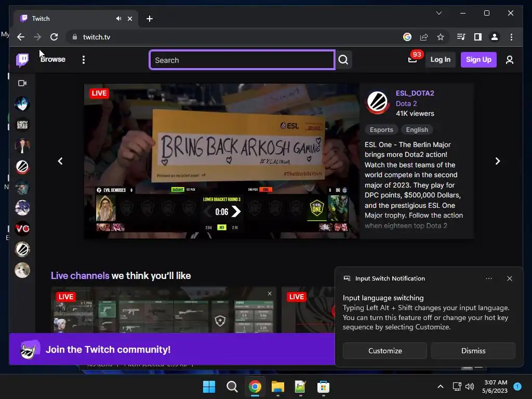532x399 pixels.
Task: Open the Twitch home logo
Action: 22,60
